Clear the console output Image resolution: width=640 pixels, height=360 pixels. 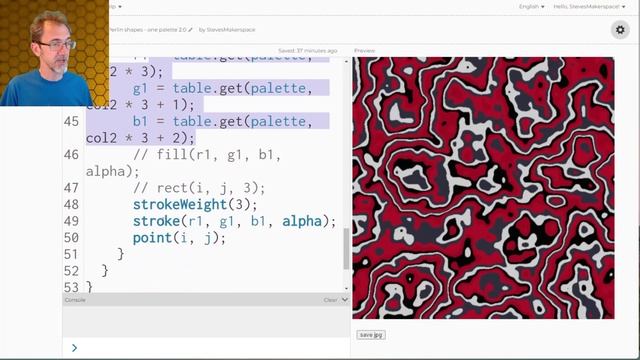[x=330, y=300]
